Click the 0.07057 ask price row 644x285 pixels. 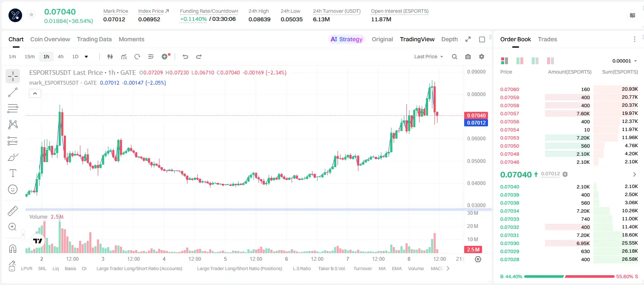(569, 114)
